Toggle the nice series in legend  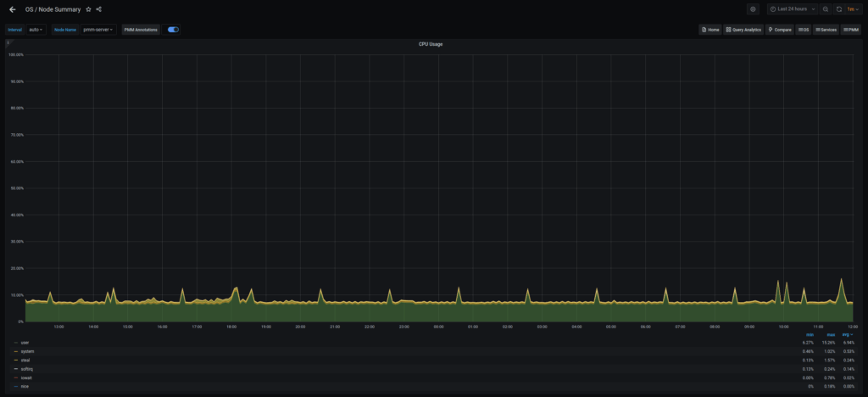click(25, 387)
